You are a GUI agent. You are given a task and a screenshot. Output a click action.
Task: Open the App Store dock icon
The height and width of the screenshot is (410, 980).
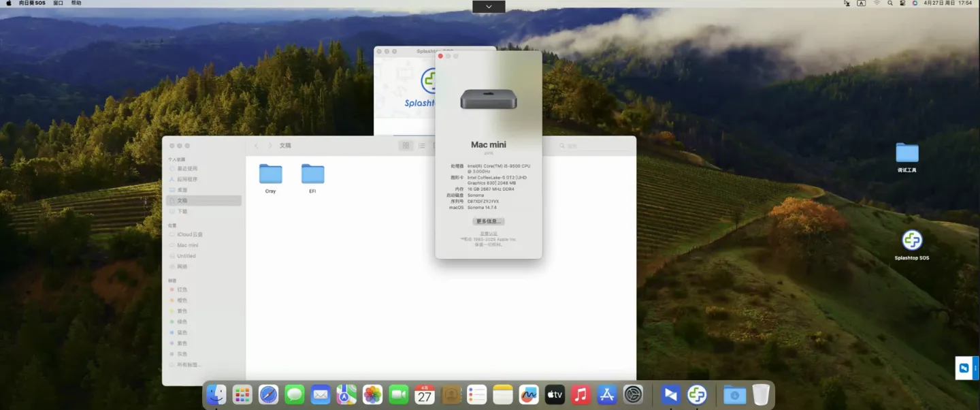[x=606, y=394]
